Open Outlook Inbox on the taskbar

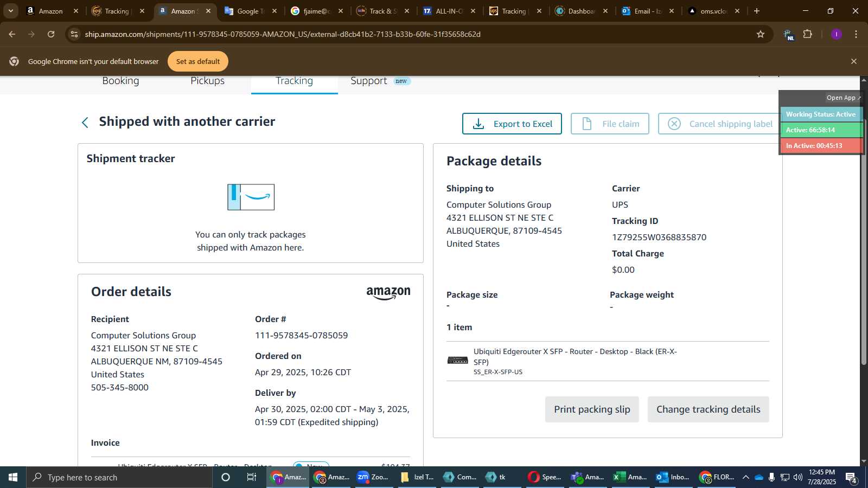[x=673, y=477]
